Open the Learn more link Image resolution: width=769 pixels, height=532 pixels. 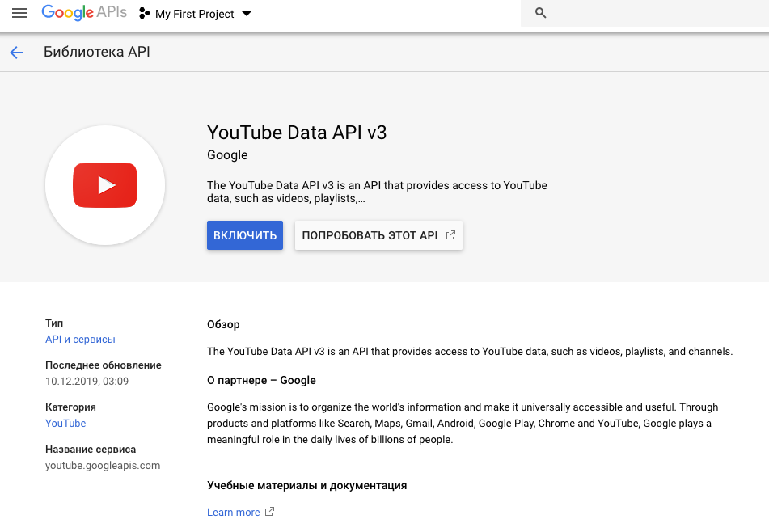pyautogui.click(x=234, y=513)
